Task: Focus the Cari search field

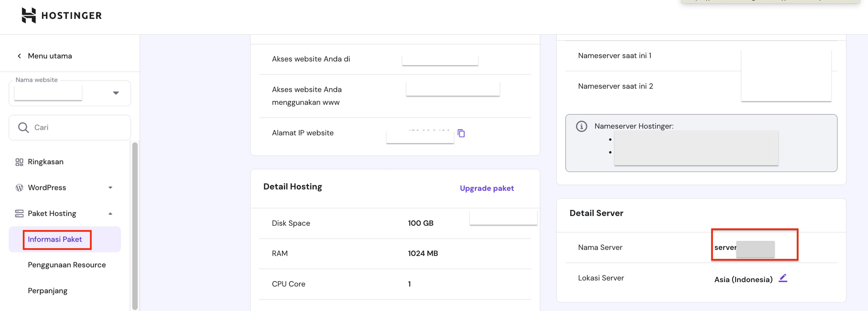Action: point(78,128)
